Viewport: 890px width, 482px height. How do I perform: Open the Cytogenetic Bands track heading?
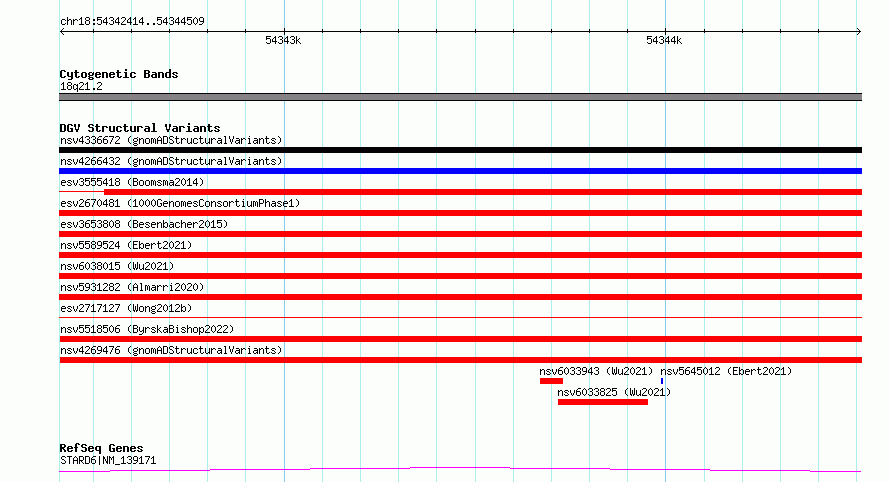[119, 74]
